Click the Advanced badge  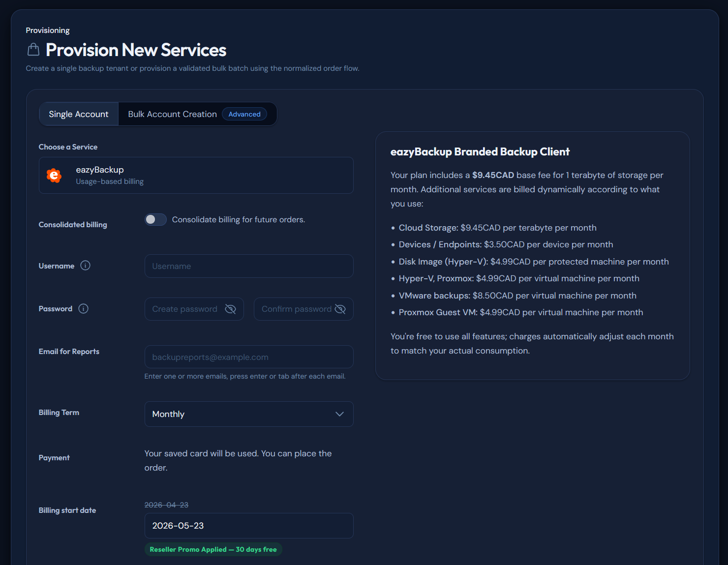244,114
